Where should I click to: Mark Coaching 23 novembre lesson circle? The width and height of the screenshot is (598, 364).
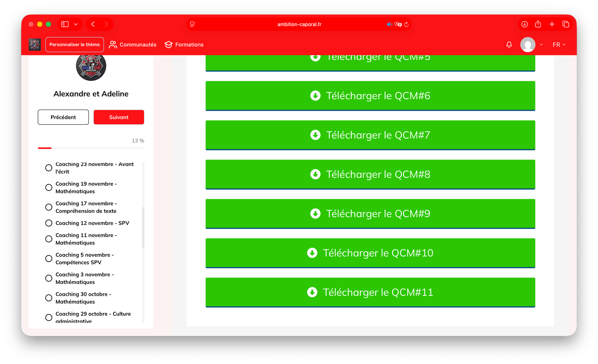click(49, 168)
